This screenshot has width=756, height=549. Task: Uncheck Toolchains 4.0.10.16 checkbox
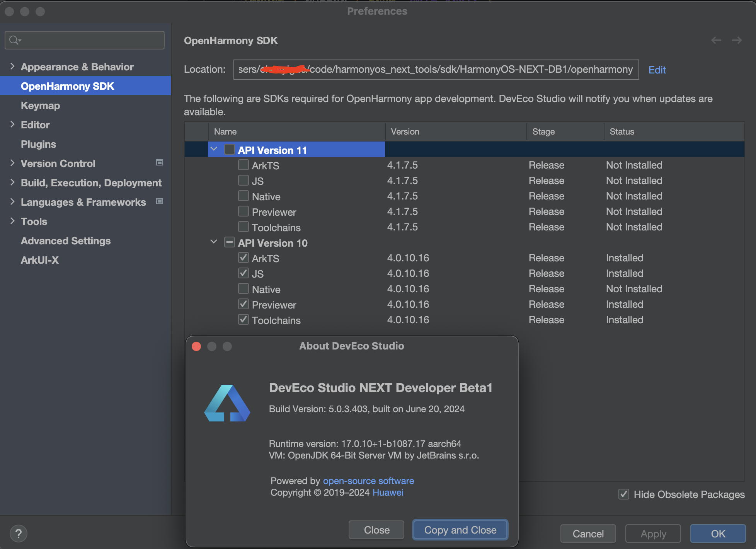(x=243, y=320)
